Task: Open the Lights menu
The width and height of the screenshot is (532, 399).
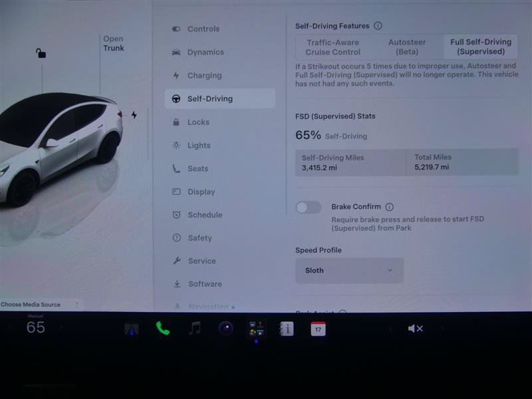Action: (x=220, y=145)
